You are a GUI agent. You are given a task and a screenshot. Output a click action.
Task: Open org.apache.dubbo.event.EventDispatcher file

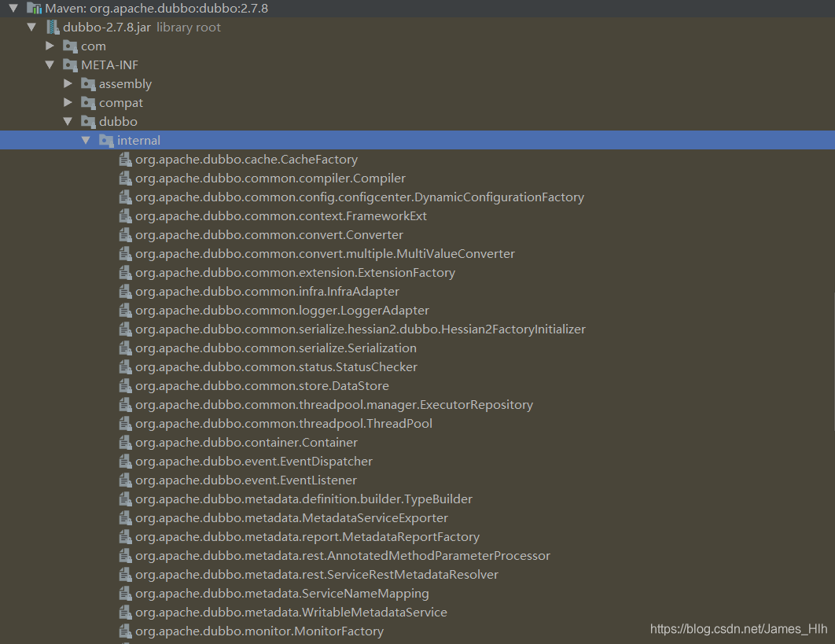point(254,462)
